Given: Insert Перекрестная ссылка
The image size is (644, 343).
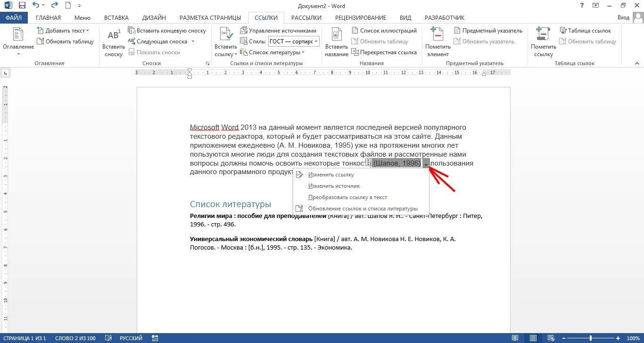Looking at the screenshot, I should [x=384, y=52].
